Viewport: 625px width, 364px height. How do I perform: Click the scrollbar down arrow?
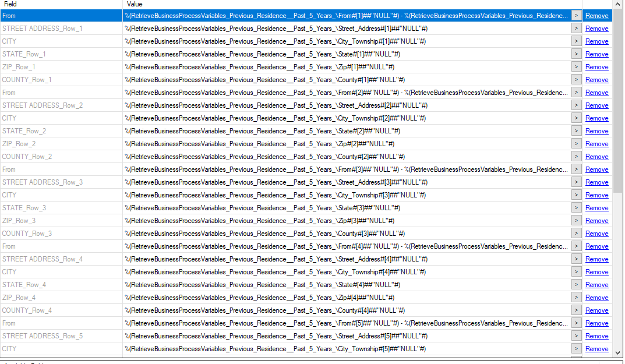click(618, 352)
